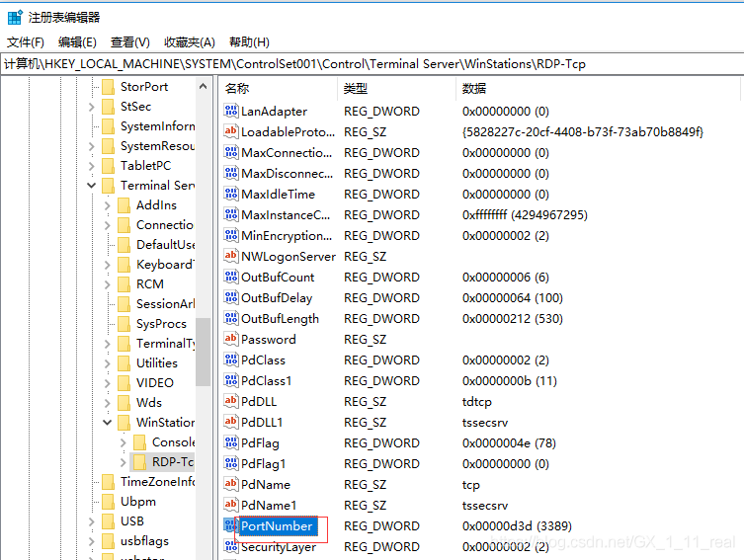Select the DefaultUse key in tree
The height and width of the screenshot is (560, 744).
[166, 245]
